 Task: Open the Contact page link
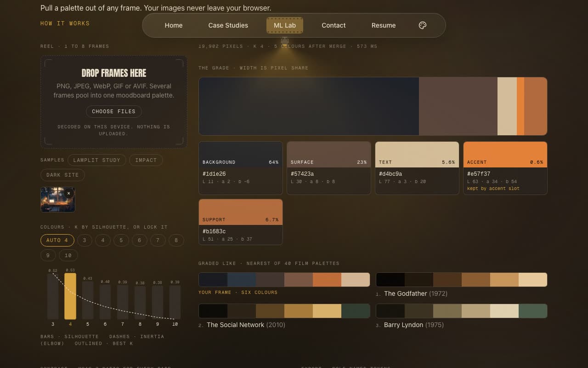click(334, 25)
